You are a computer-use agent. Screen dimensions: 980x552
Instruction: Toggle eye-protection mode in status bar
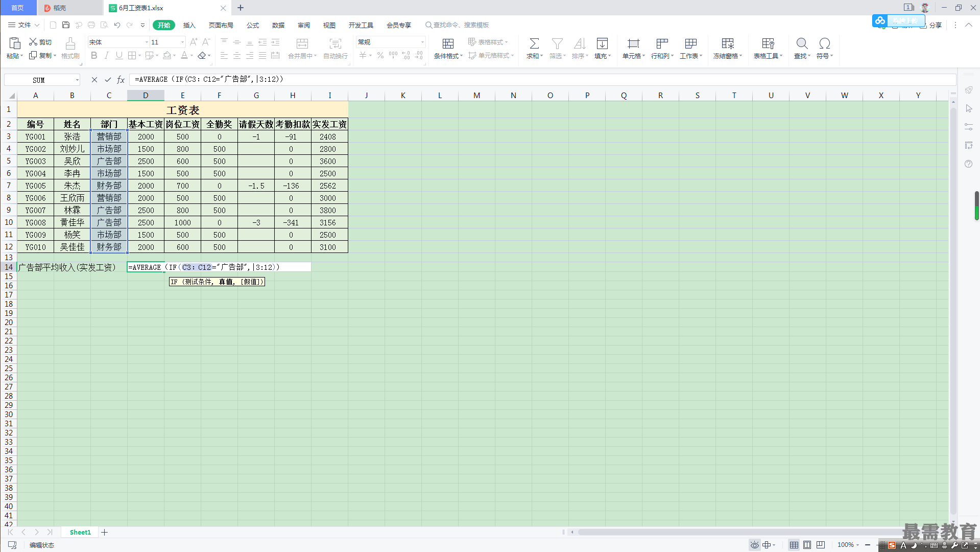tap(754, 545)
